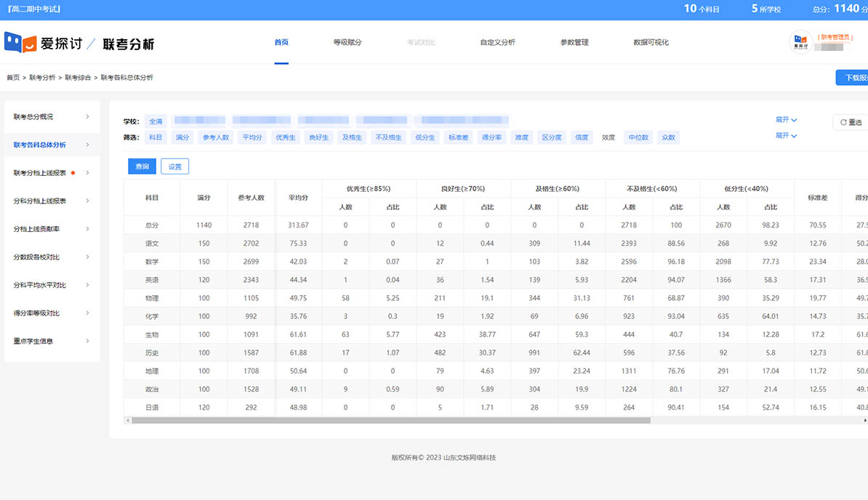Switch to the 等级赋分 tab
868x500 pixels.
(x=347, y=42)
